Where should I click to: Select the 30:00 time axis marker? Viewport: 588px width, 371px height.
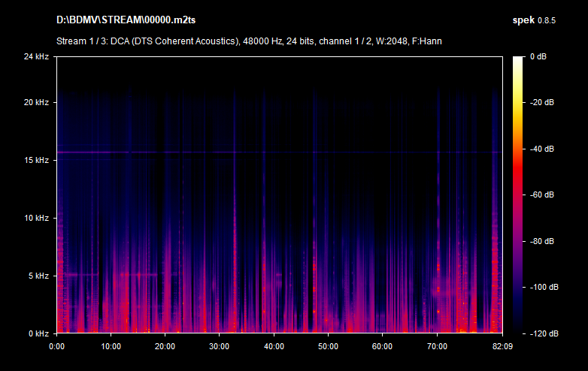[219, 346]
